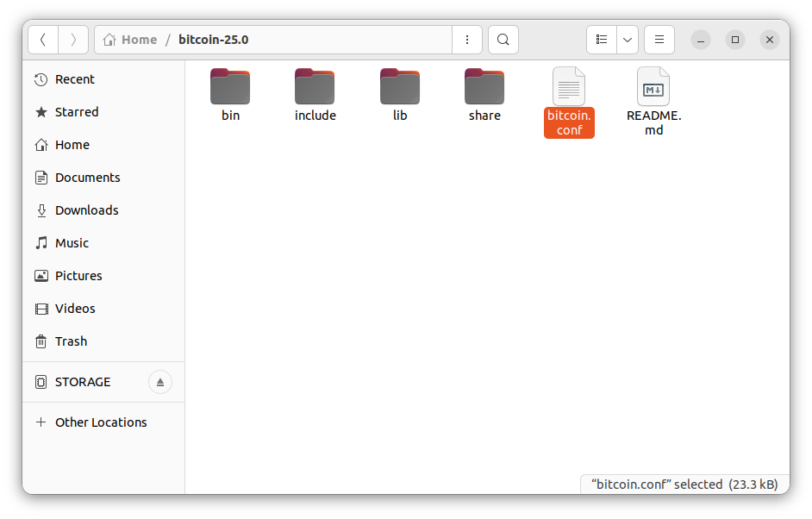Click the selected file status message
812x519 pixels.
[684, 485]
